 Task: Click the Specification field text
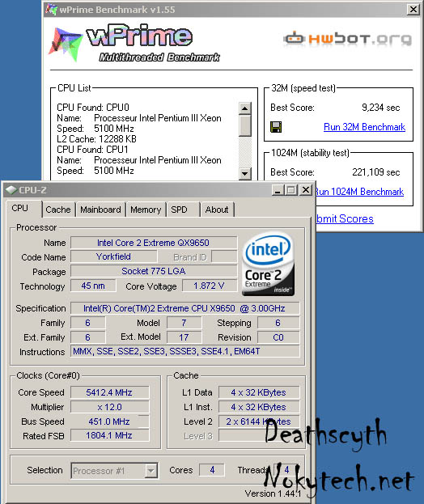(x=184, y=308)
